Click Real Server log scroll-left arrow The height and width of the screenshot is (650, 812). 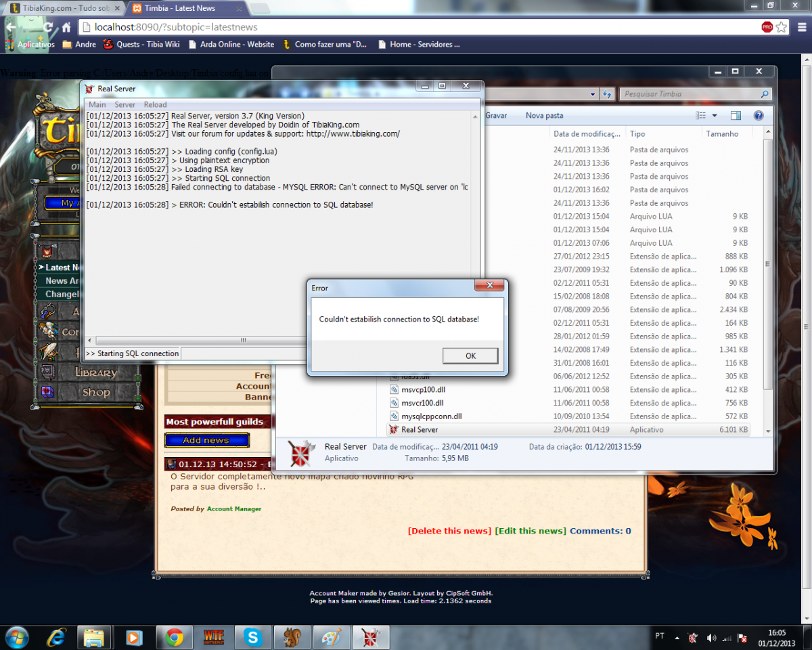coord(90,341)
